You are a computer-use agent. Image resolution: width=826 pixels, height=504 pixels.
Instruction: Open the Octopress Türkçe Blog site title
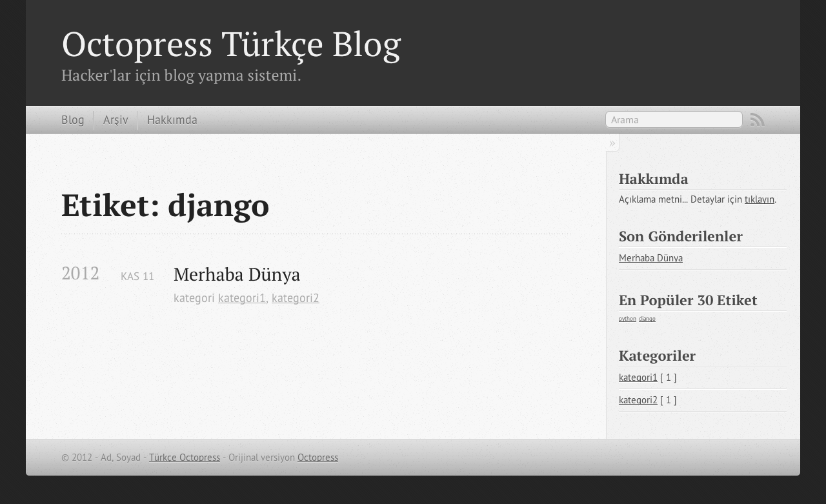231,44
